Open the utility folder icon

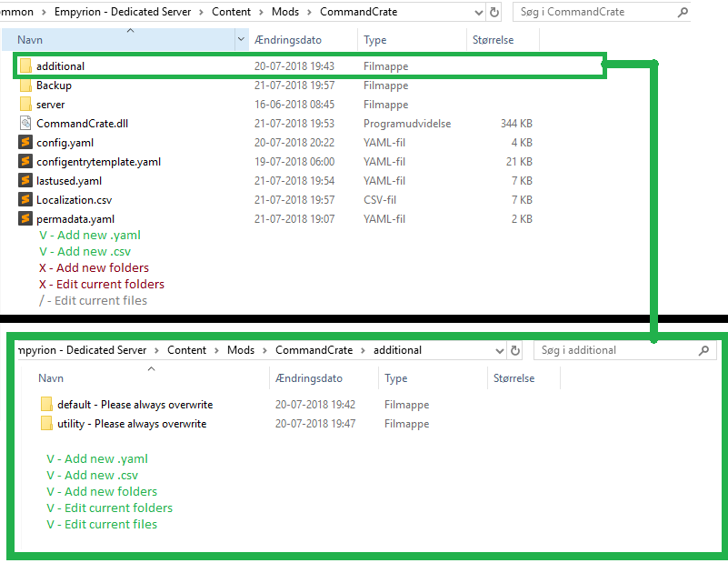46,424
